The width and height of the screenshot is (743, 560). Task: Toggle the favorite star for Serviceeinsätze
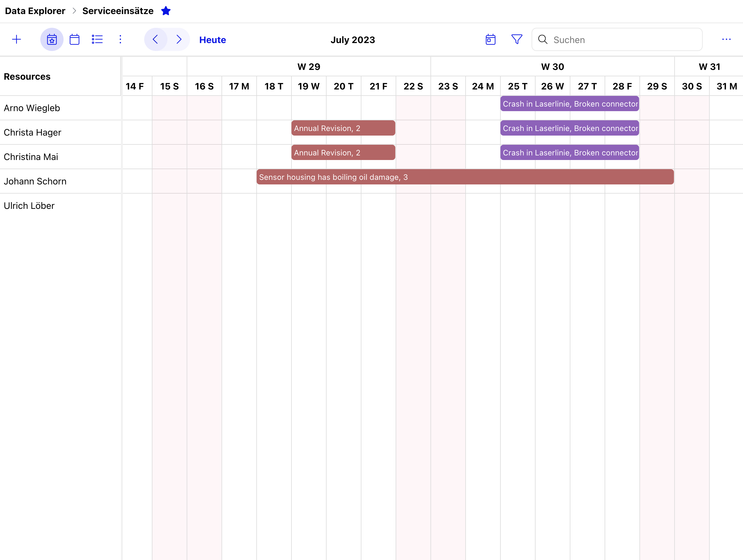166,11
